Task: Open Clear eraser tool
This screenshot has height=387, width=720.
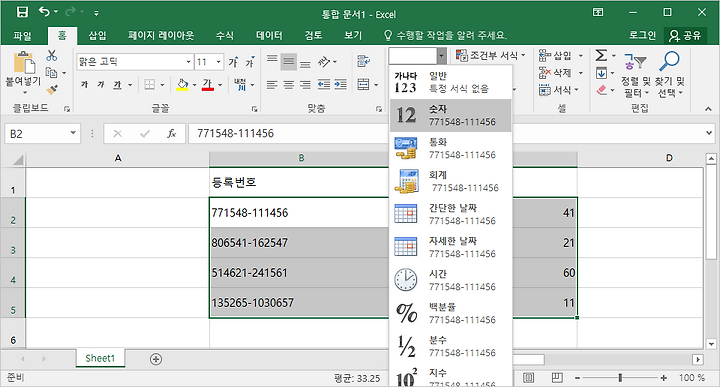Action: click(602, 90)
